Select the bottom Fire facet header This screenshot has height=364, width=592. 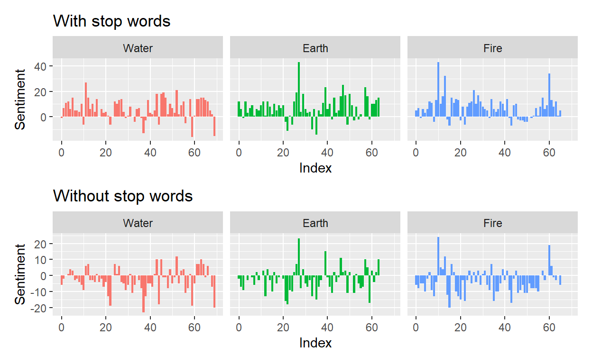[x=492, y=223]
